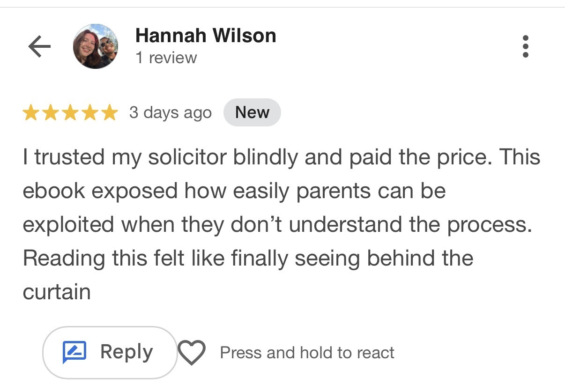
Task: Click the blue reply pencil icon
Action: click(x=74, y=352)
